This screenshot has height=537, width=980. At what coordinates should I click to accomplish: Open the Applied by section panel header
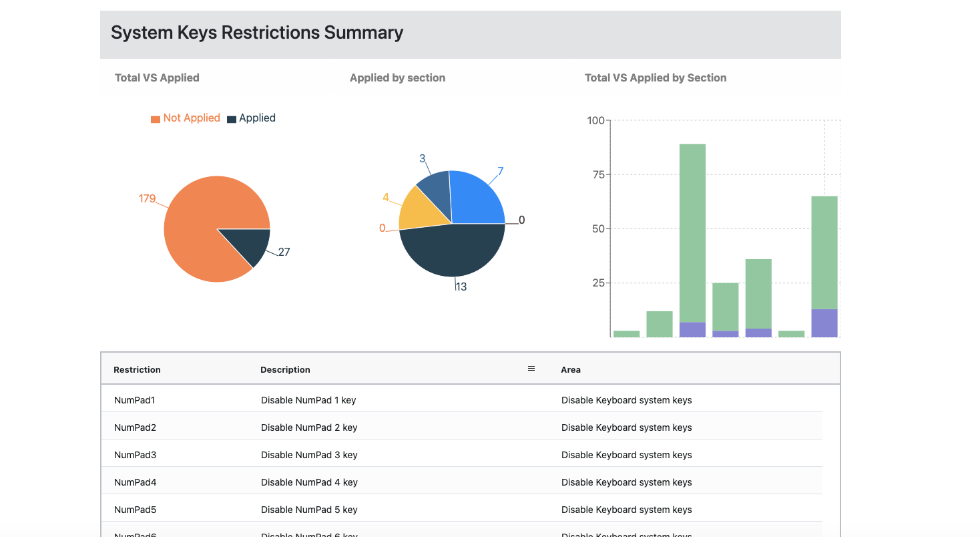pos(397,77)
